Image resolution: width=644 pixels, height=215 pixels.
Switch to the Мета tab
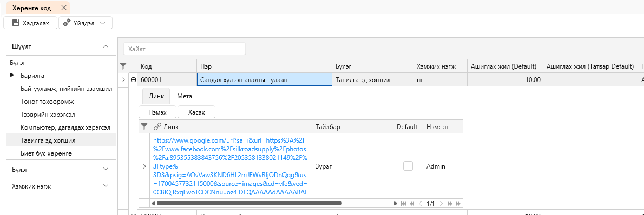pyautogui.click(x=185, y=96)
